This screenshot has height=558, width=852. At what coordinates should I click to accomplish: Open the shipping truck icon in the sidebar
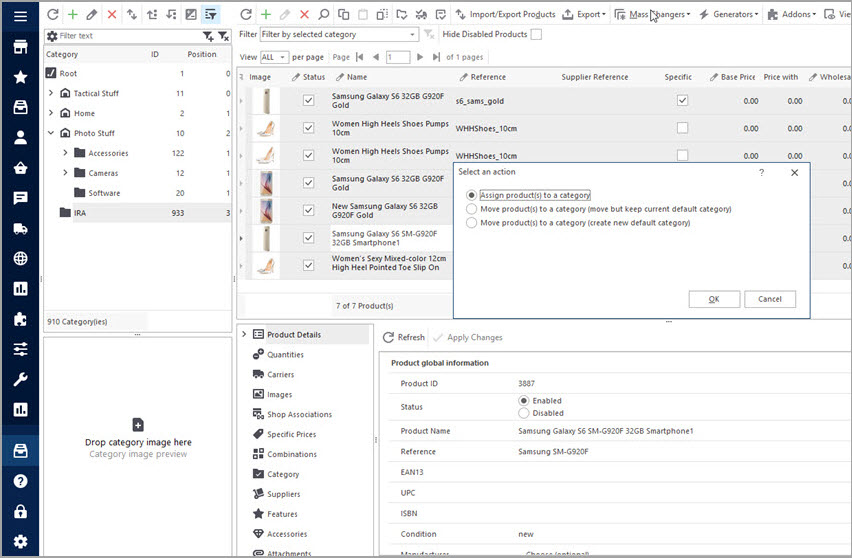coord(20,228)
